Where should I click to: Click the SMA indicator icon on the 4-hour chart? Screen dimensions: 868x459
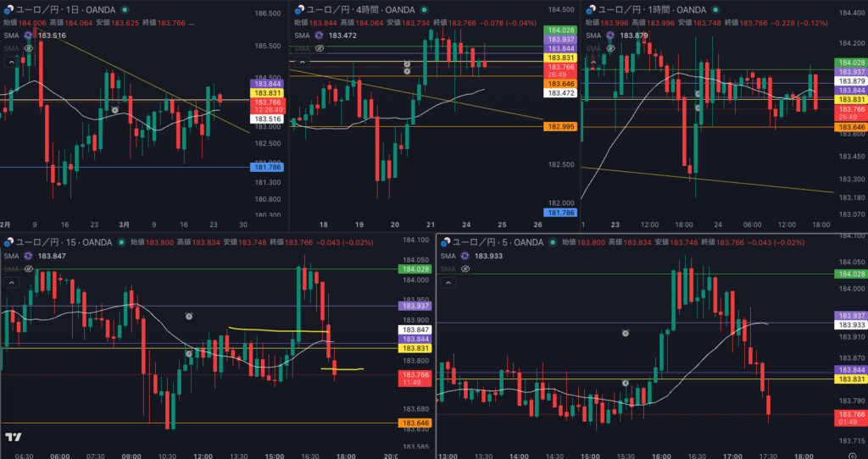tap(319, 36)
